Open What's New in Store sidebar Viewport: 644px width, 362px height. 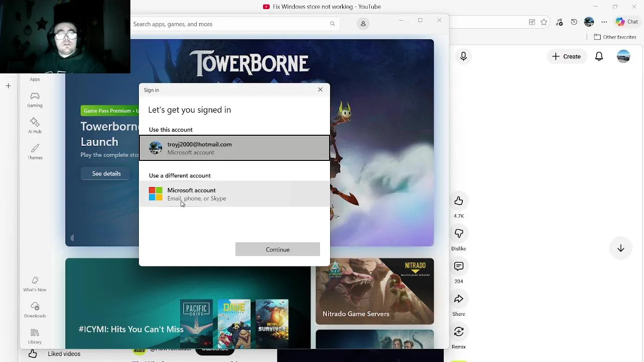click(x=35, y=284)
